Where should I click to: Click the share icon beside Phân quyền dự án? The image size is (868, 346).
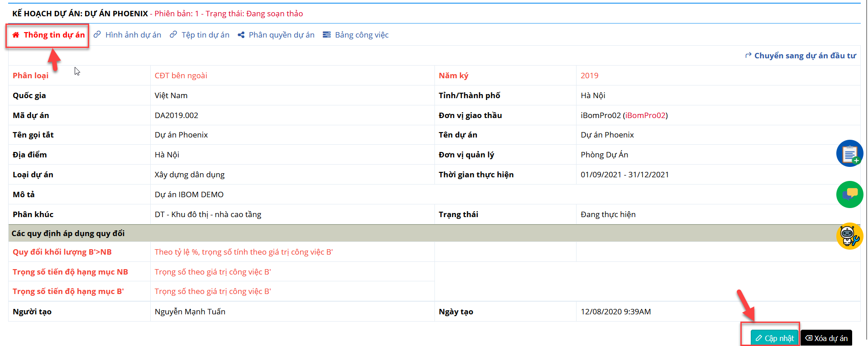point(241,35)
